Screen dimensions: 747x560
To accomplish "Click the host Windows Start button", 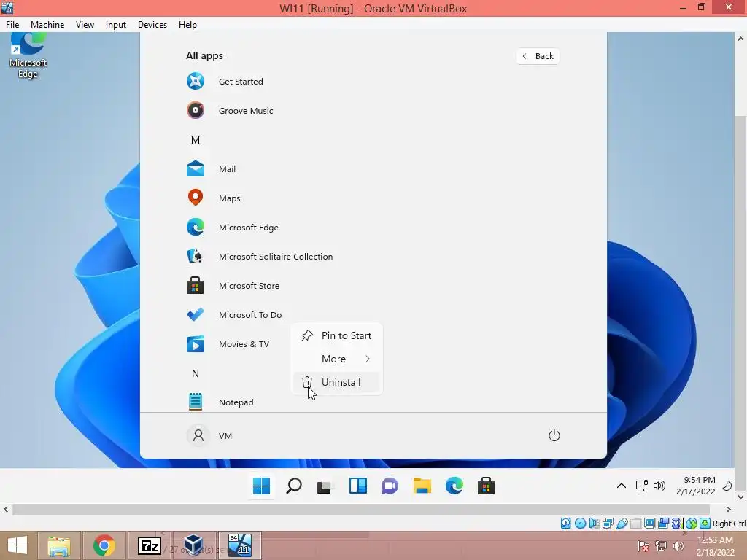I will (18, 545).
